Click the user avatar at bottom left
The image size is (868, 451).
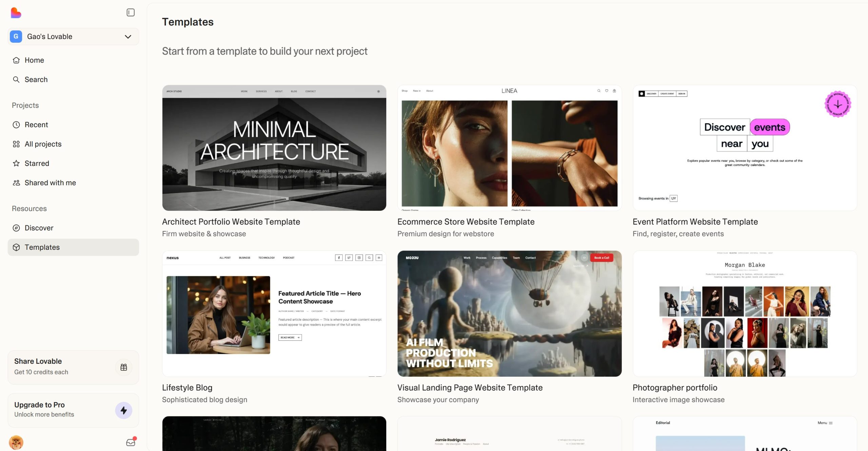click(16, 442)
